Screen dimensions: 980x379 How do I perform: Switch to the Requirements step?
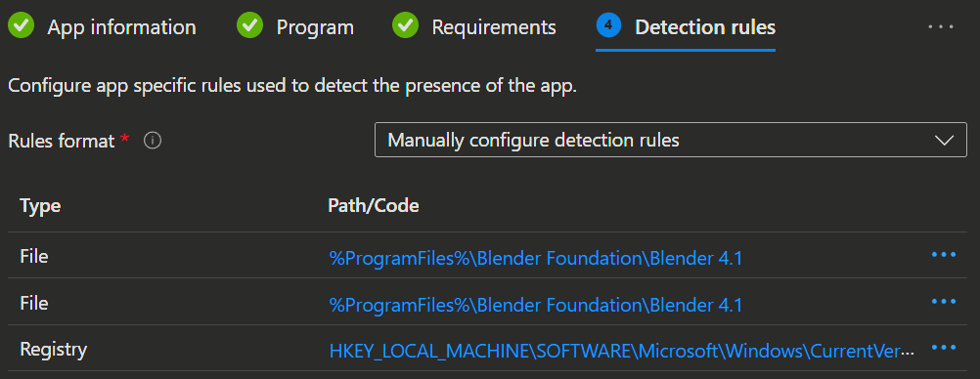click(x=494, y=26)
